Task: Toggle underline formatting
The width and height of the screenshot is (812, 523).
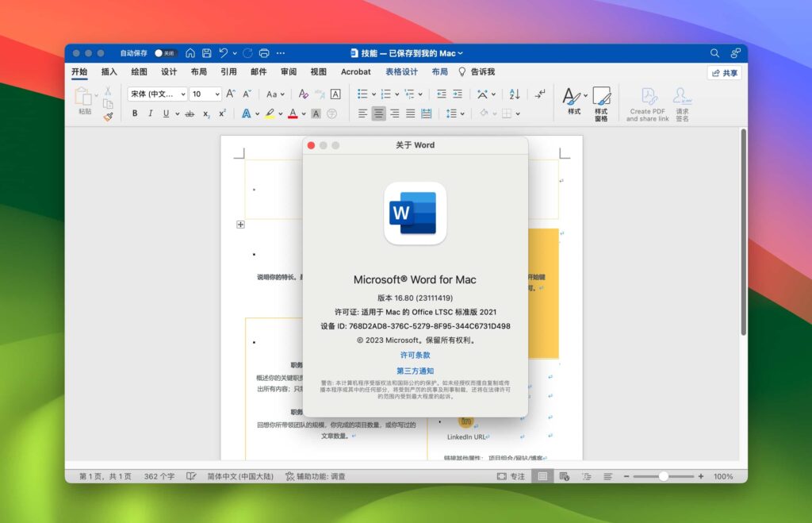Action: coord(167,113)
